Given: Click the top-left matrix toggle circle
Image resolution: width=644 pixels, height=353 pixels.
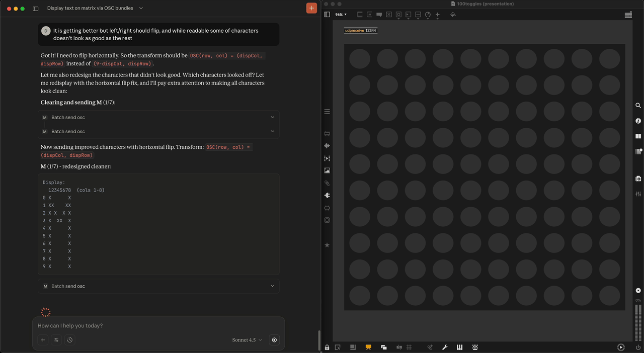Looking at the screenshot, I should coord(360,59).
